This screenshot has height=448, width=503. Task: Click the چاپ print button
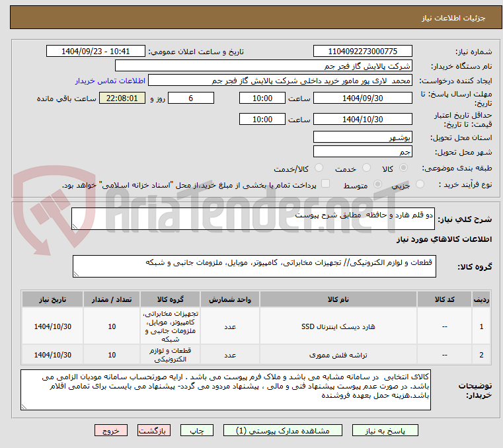(x=197, y=430)
